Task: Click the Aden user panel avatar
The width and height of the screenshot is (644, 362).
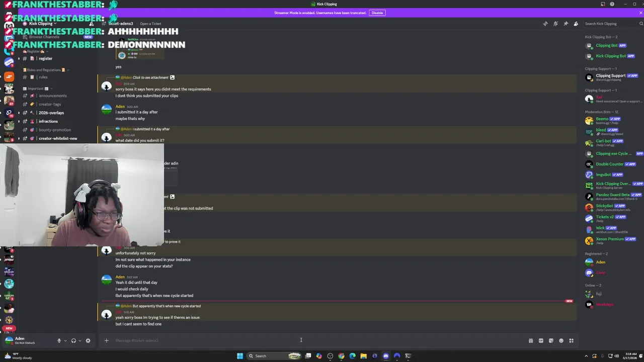Action: pos(9,340)
